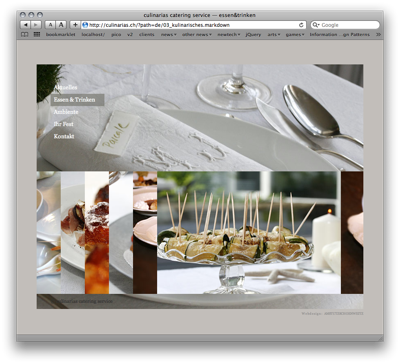Viewport: 400px width, 364px height.
Task: Select the red dessert image strip
Action: point(97,233)
